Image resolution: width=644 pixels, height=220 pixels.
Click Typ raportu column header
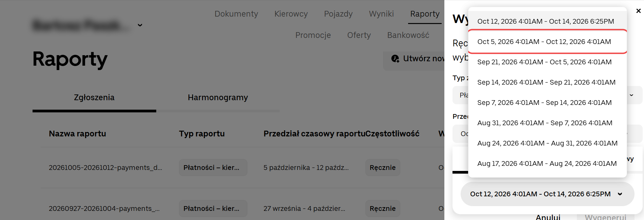pos(202,134)
